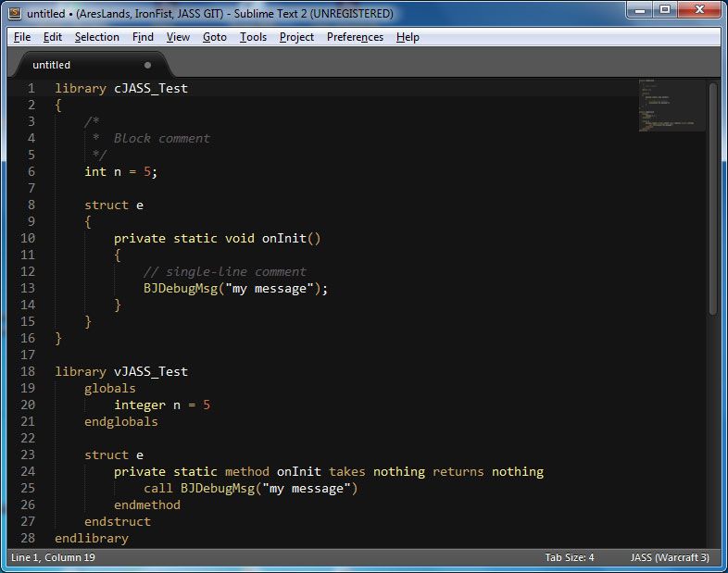Click 'onInit()' on line 10
The image size is (728, 573).
pyautogui.click(x=291, y=238)
